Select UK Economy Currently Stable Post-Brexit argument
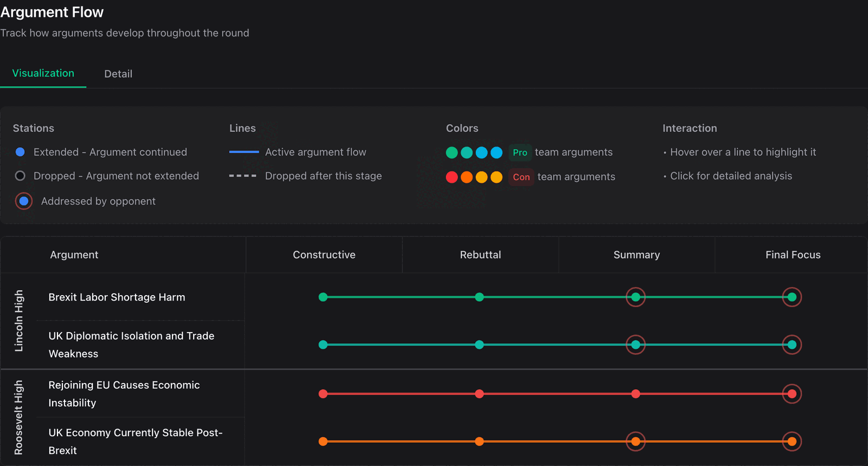The height and width of the screenshot is (466, 868). [136, 442]
